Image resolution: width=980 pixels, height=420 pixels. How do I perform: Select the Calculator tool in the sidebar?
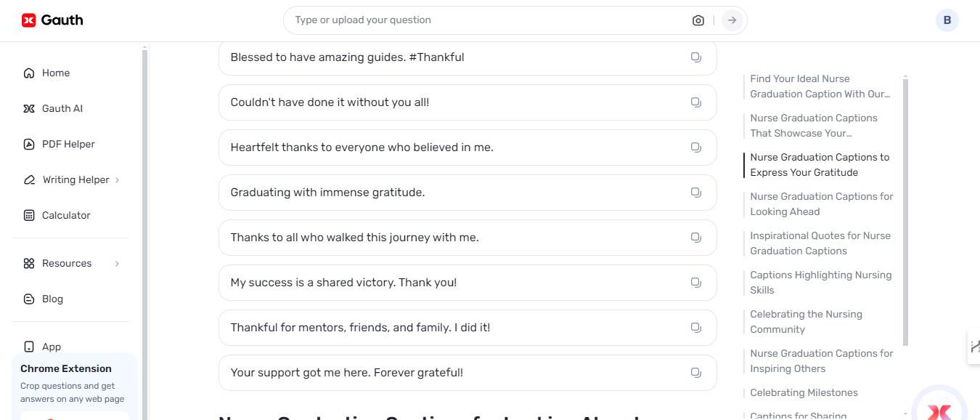click(65, 215)
